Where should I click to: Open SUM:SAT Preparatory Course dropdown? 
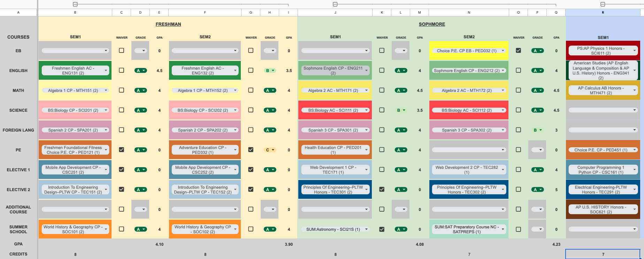[x=469, y=229]
